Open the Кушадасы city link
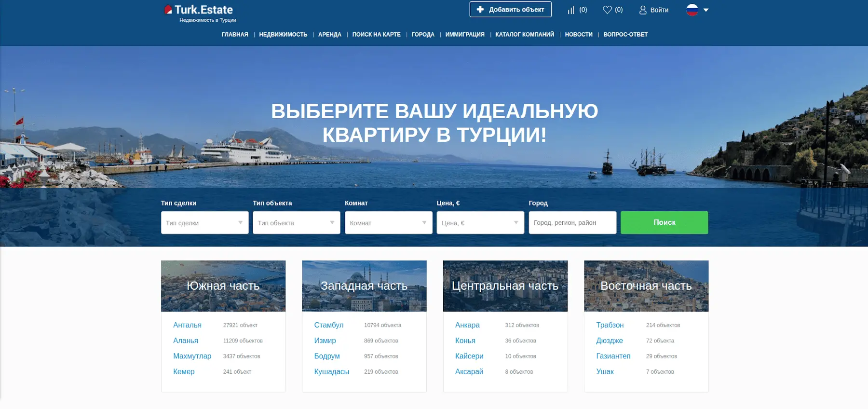Screen dimensions: 868x409 (x=332, y=371)
